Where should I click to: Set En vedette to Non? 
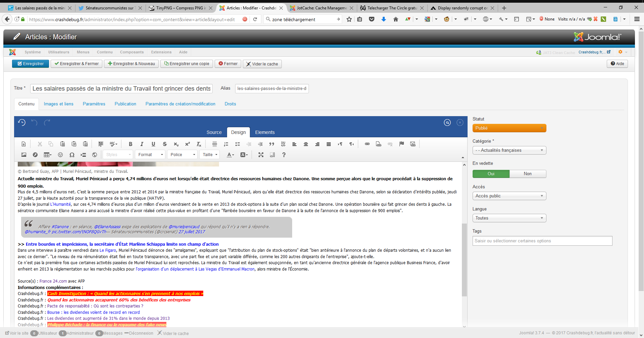(528, 174)
